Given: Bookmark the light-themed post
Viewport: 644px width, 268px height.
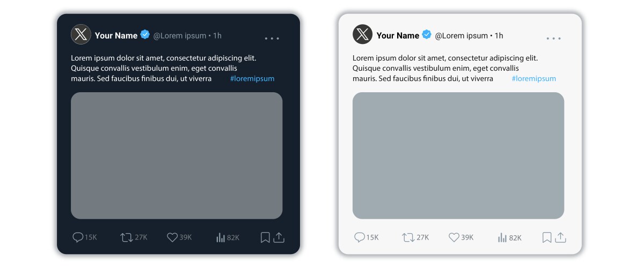Looking at the screenshot, I should 547,237.
